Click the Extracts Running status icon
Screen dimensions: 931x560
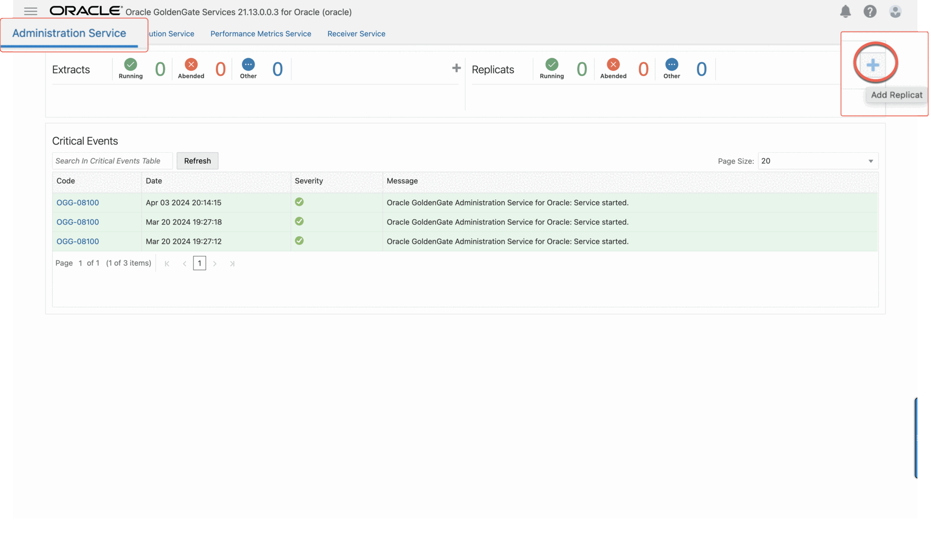[x=130, y=64]
